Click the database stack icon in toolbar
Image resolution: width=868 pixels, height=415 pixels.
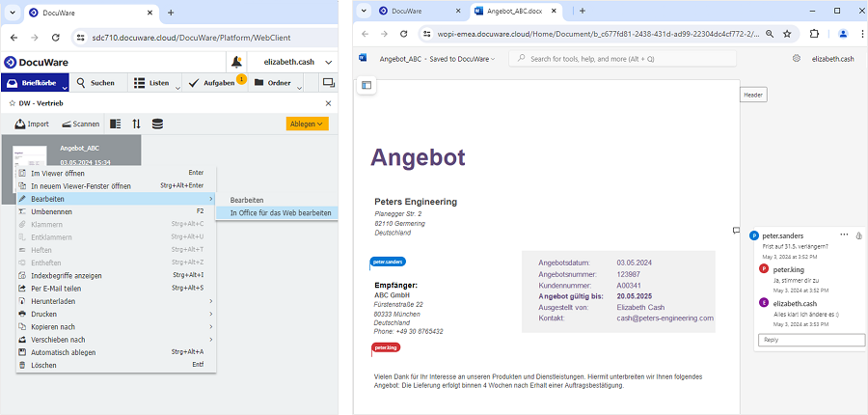click(157, 124)
